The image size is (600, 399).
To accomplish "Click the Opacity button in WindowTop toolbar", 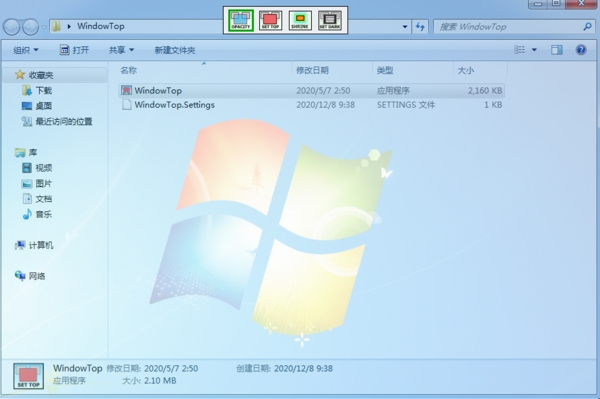I will (241, 20).
